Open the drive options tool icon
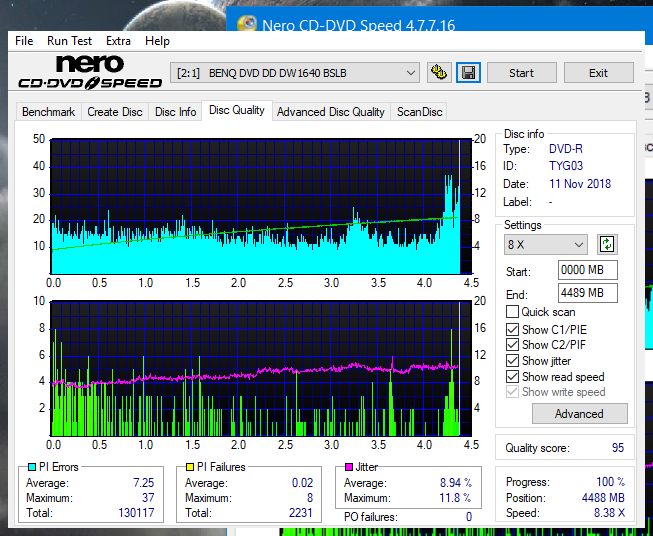Viewport: 653px width, 536px height. click(x=439, y=73)
